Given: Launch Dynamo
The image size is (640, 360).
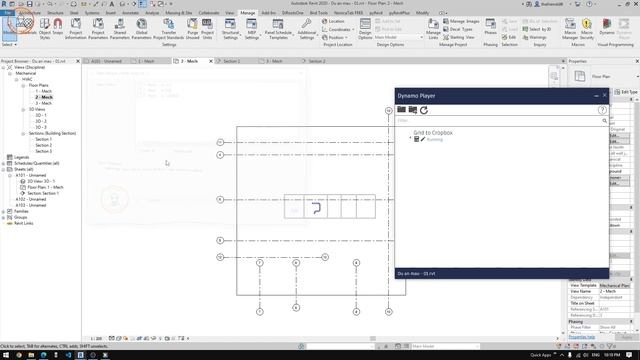Looking at the screenshot, I should [x=607, y=26].
